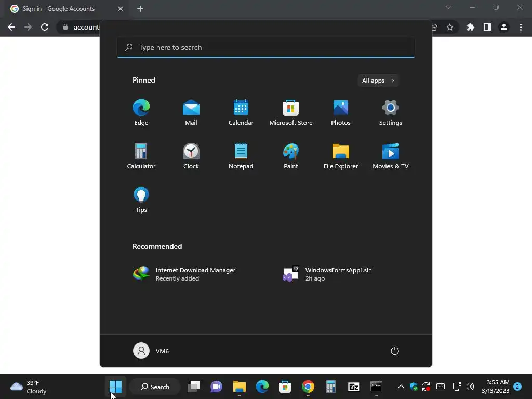Open network status tray icon

click(457, 387)
